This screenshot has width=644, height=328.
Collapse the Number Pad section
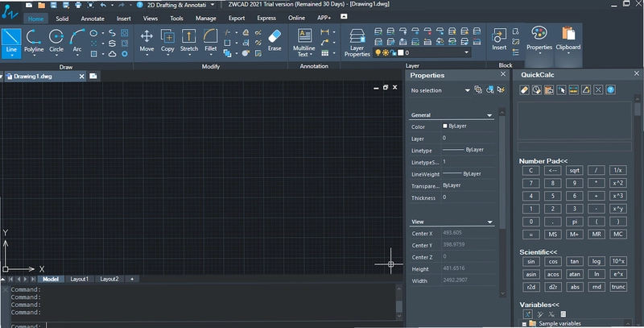coord(543,161)
